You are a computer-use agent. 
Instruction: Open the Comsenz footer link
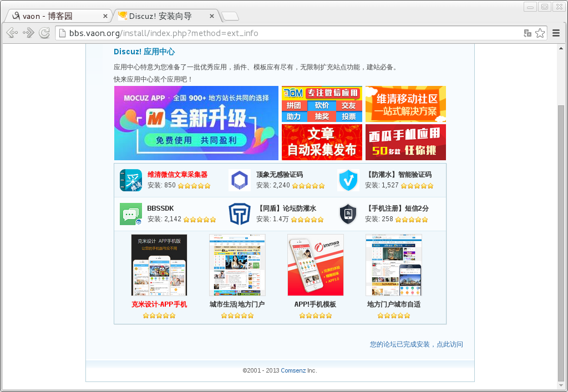[x=293, y=370]
